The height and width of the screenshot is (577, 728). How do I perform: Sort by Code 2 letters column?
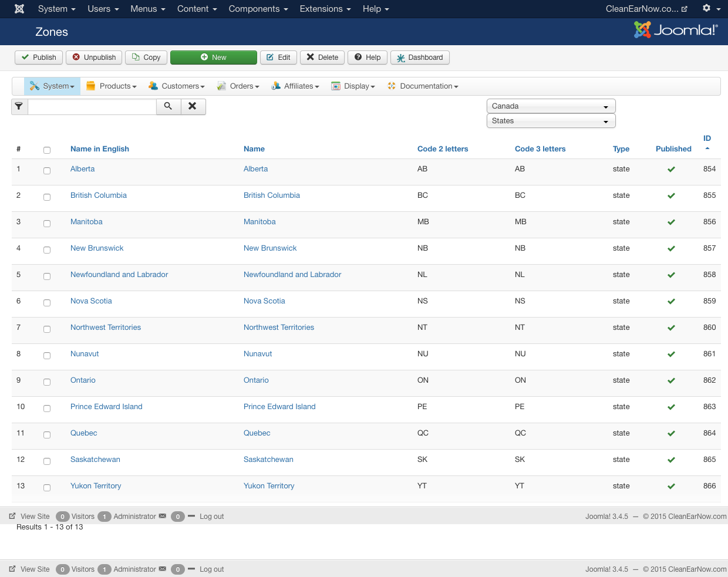pyautogui.click(x=443, y=149)
